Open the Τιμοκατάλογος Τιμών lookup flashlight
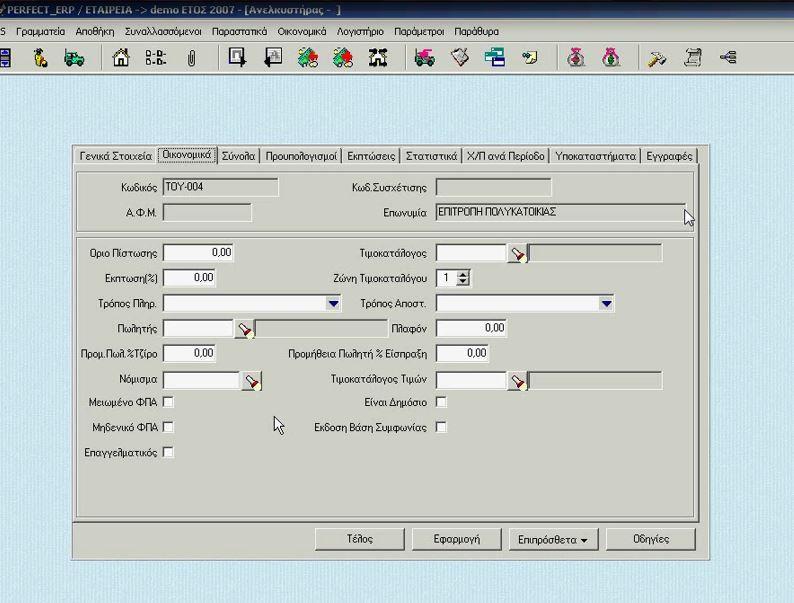Viewport: 794px width, 603px height. (x=517, y=380)
